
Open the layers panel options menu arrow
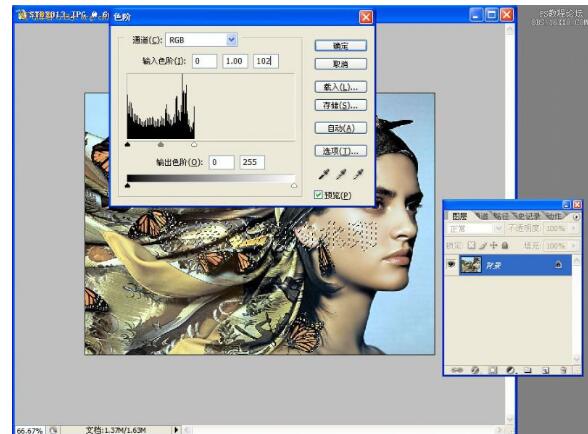[576, 217]
